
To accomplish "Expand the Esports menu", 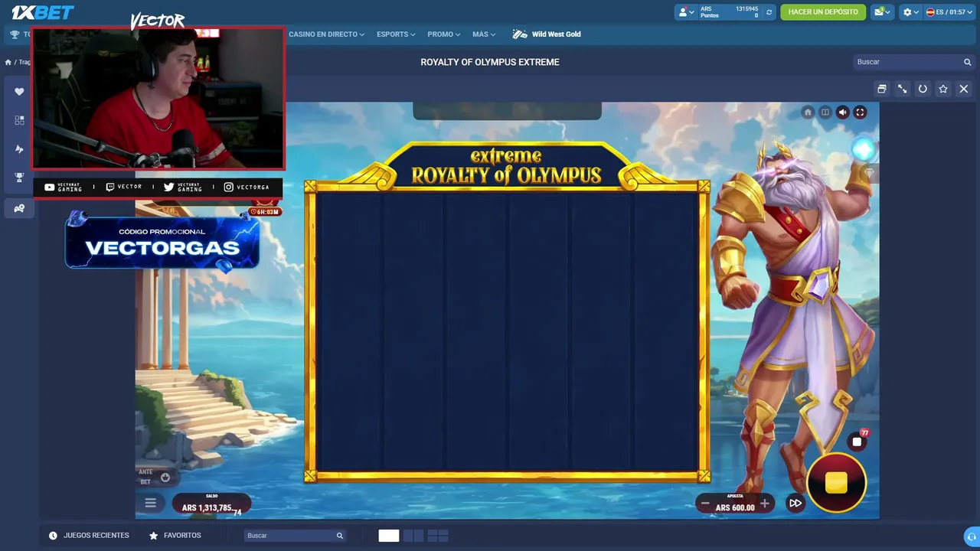I will (x=396, y=34).
